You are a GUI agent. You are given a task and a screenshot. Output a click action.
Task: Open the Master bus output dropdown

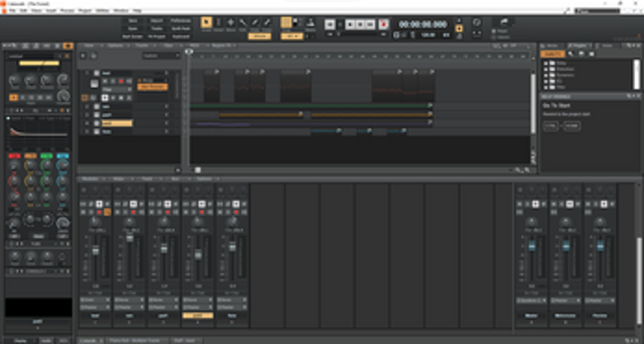(x=531, y=300)
